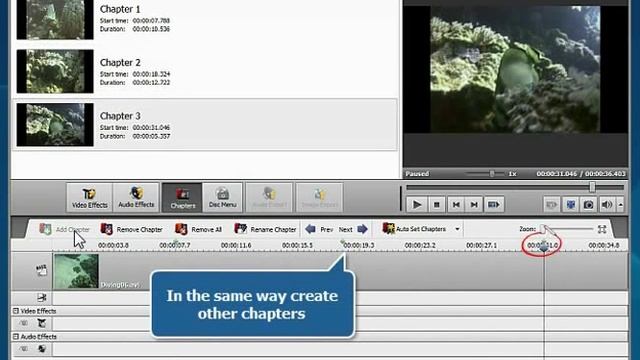Click the audio effects track icon
Image resolution: width=640 pixels, height=360 pixels.
pyautogui.click(x=42, y=349)
